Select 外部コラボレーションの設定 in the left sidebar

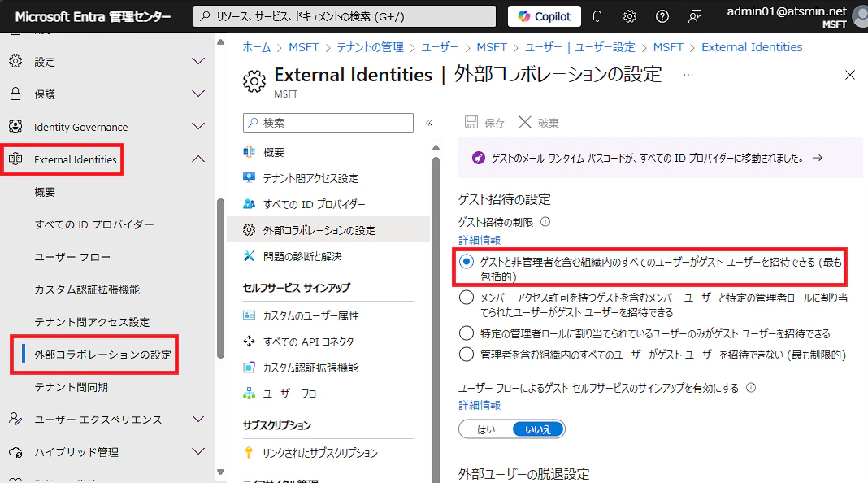102,355
